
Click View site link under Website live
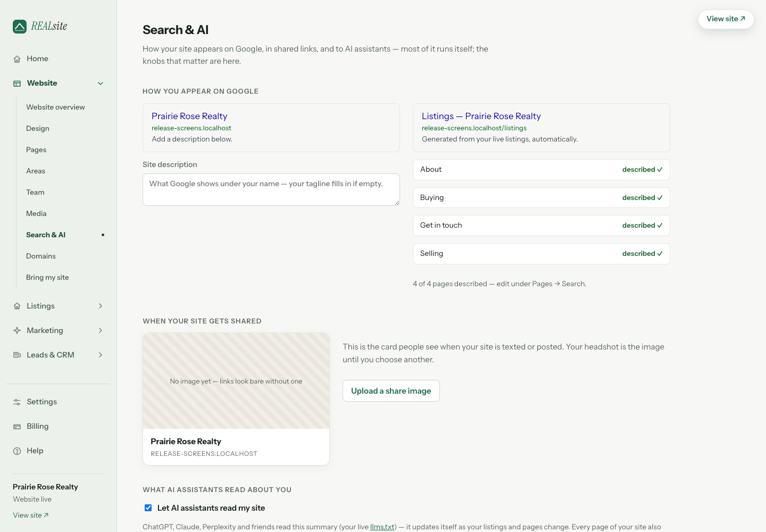pos(31,515)
